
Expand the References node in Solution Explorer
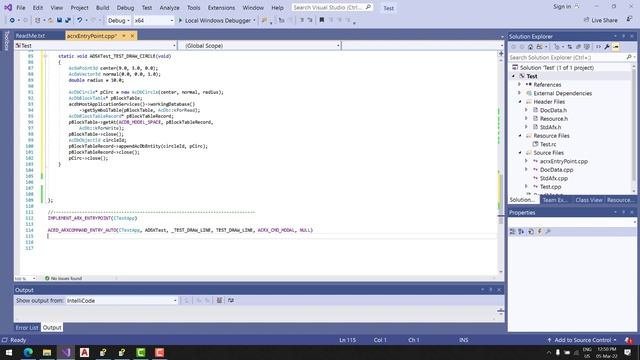(x=520, y=84)
